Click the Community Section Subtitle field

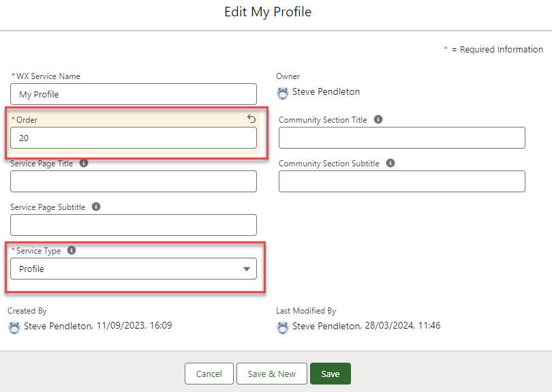[401, 181]
